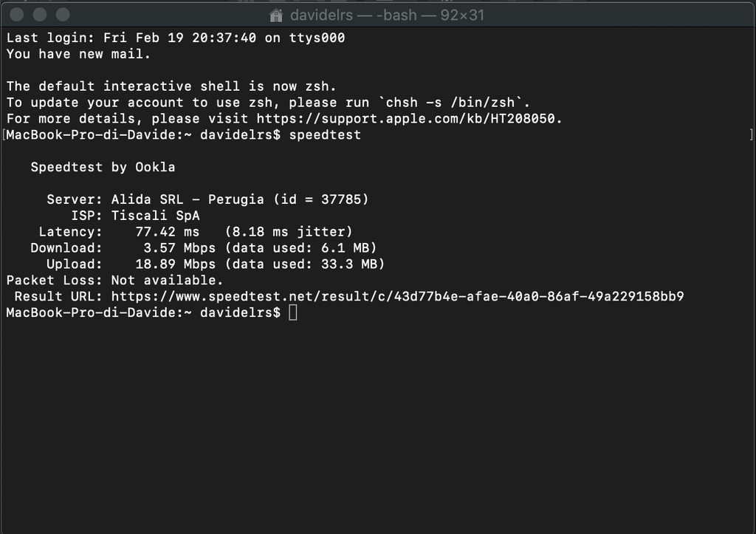Viewport: 756px width, 534px height.
Task: Click the 3.57 Mbps download value
Action: pos(179,248)
